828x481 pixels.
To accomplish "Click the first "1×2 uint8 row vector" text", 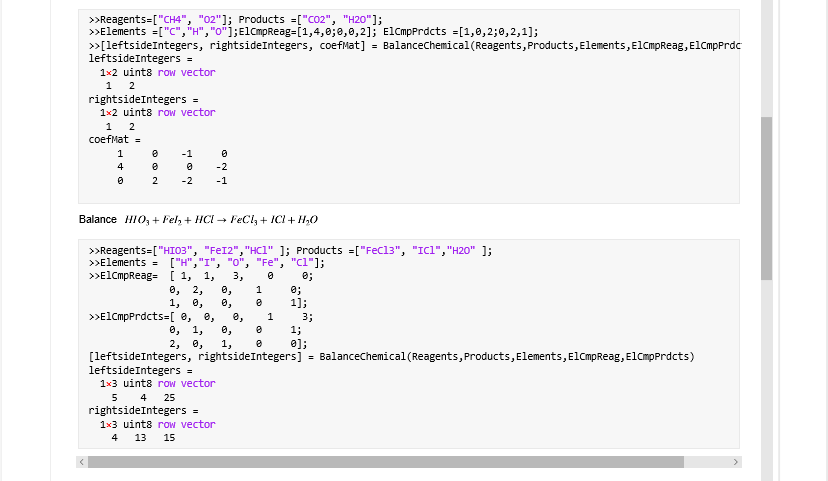I will coord(158,72).
